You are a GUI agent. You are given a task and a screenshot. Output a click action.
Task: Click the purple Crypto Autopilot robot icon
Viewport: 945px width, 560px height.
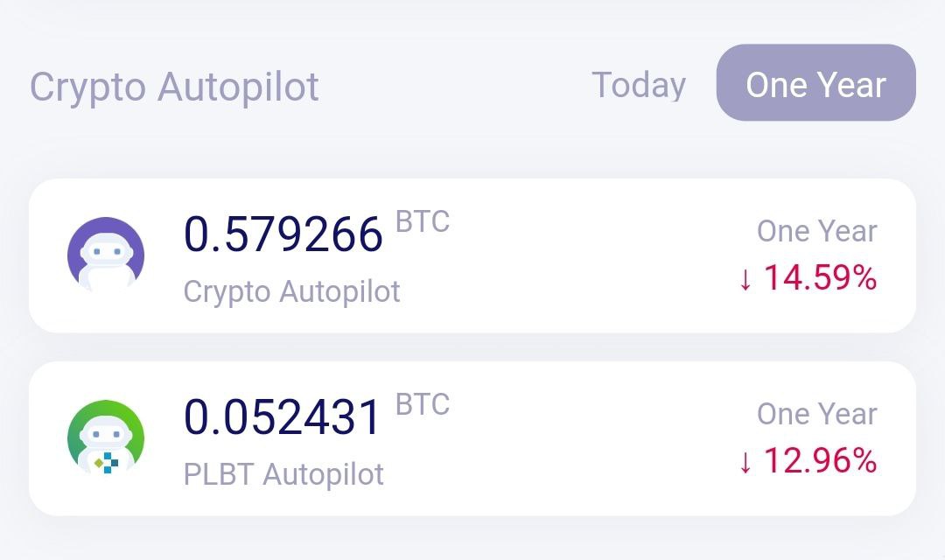pyautogui.click(x=106, y=255)
